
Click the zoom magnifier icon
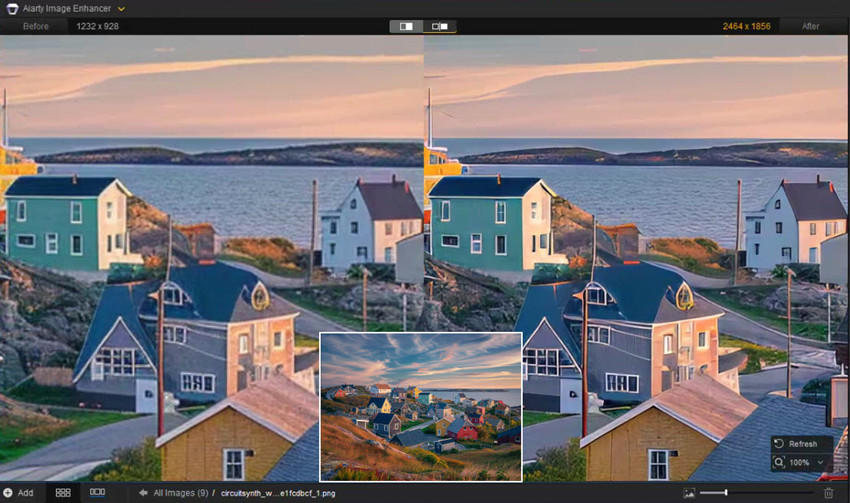point(779,462)
